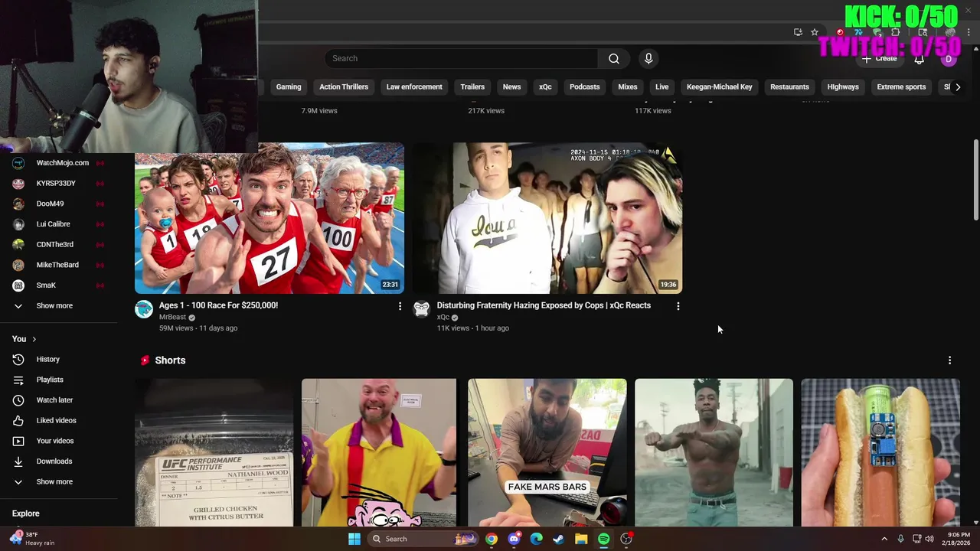Show next category chips with right arrow

point(958,87)
